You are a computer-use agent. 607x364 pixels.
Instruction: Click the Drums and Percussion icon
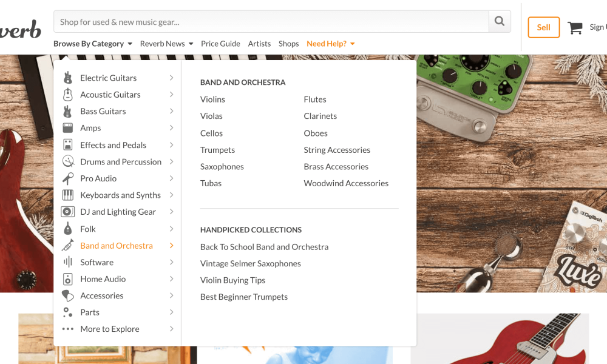68,161
